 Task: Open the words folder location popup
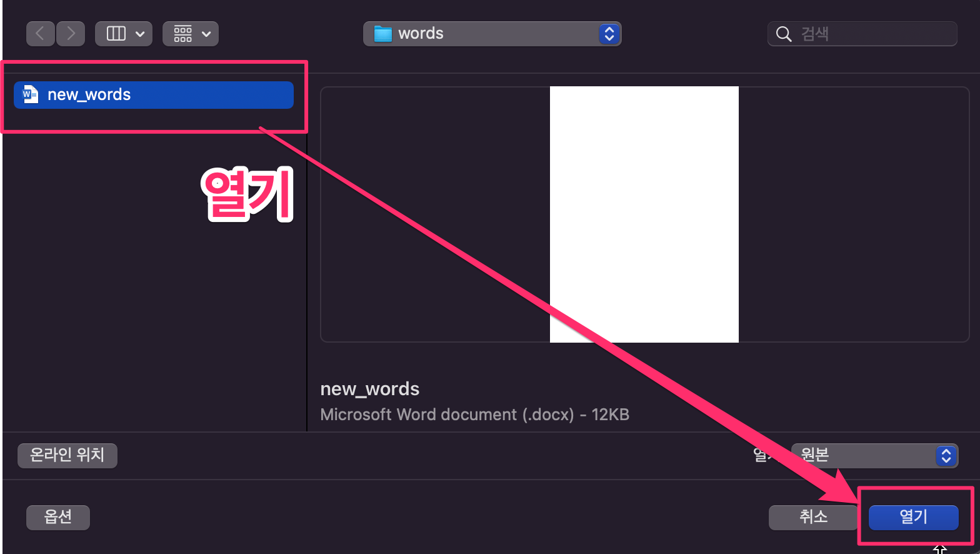coord(492,34)
